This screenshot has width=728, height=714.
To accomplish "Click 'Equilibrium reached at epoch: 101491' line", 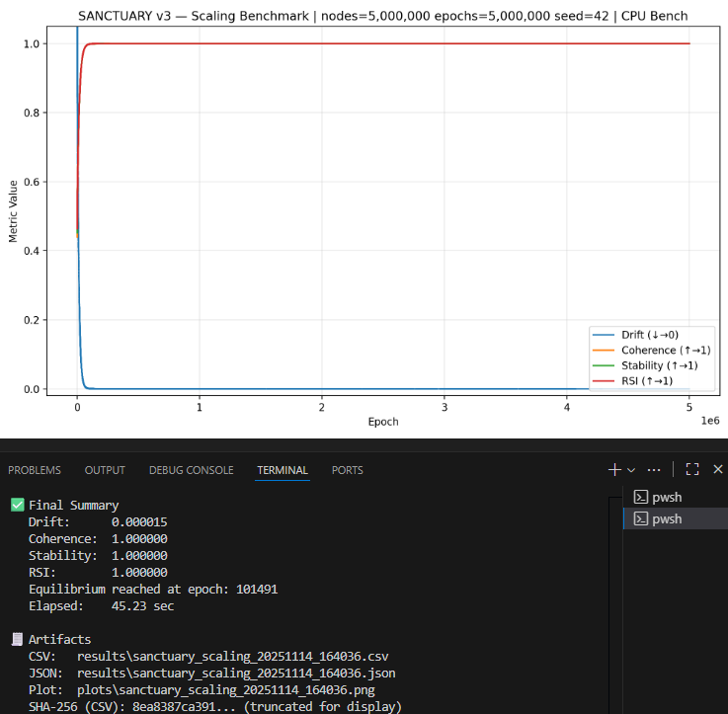I will 153,590.
